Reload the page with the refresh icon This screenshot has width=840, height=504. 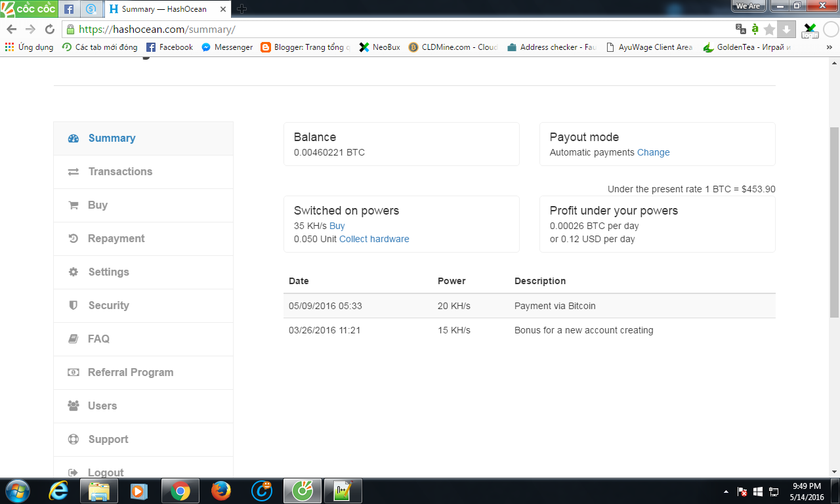[x=49, y=30]
